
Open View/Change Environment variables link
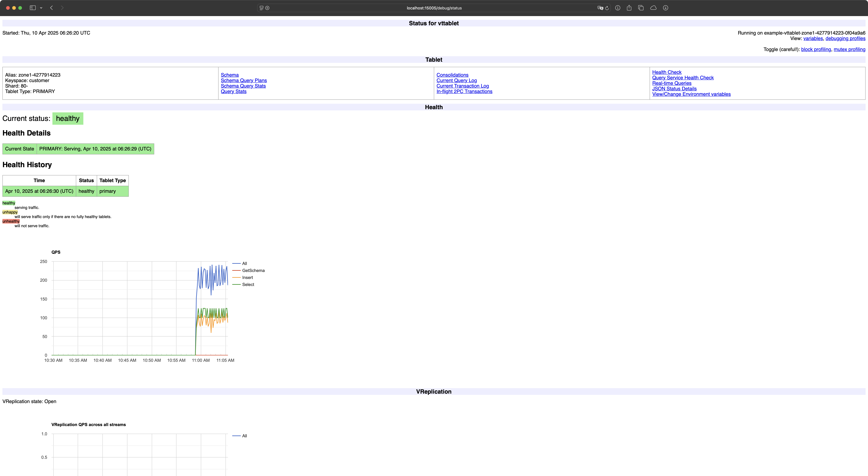(691, 94)
